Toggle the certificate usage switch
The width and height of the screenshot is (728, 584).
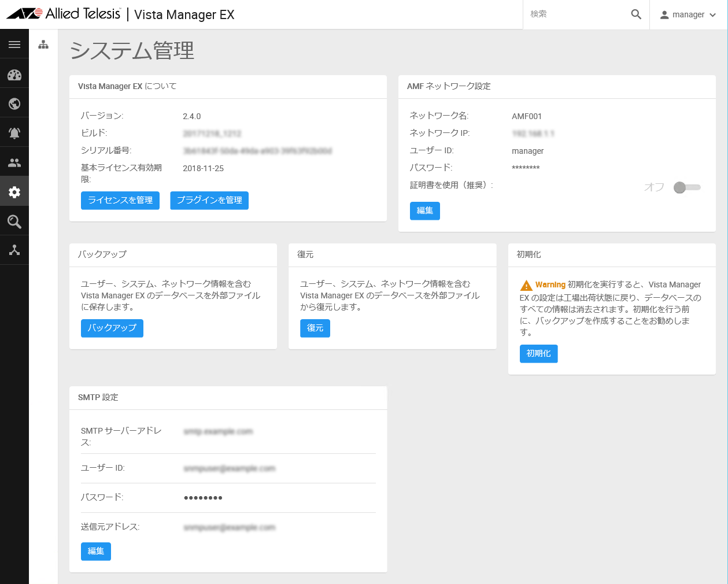coord(687,187)
